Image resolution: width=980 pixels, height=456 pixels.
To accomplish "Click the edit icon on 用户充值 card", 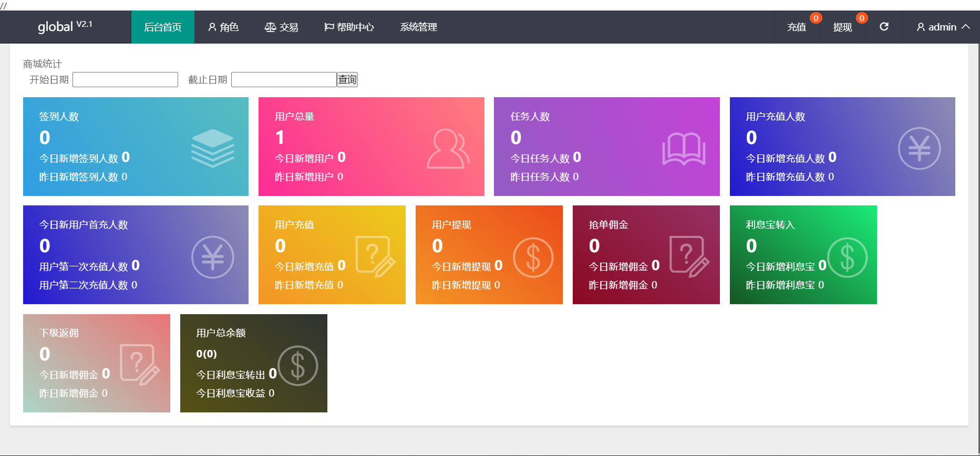I will click(x=376, y=257).
